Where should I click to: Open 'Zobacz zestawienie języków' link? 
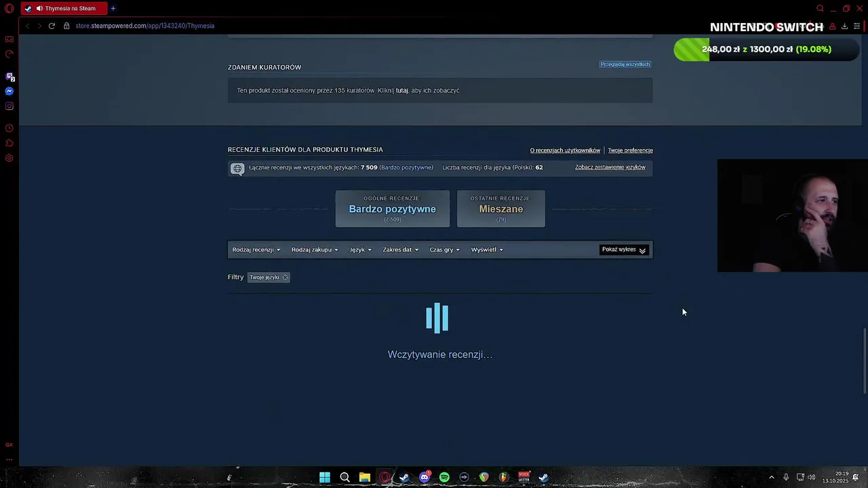610,167
